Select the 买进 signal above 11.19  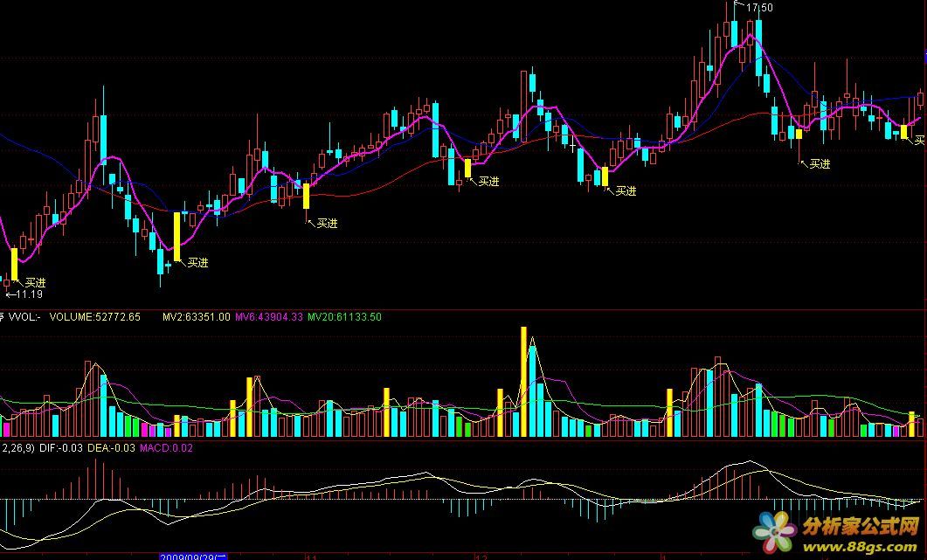(x=36, y=283)
